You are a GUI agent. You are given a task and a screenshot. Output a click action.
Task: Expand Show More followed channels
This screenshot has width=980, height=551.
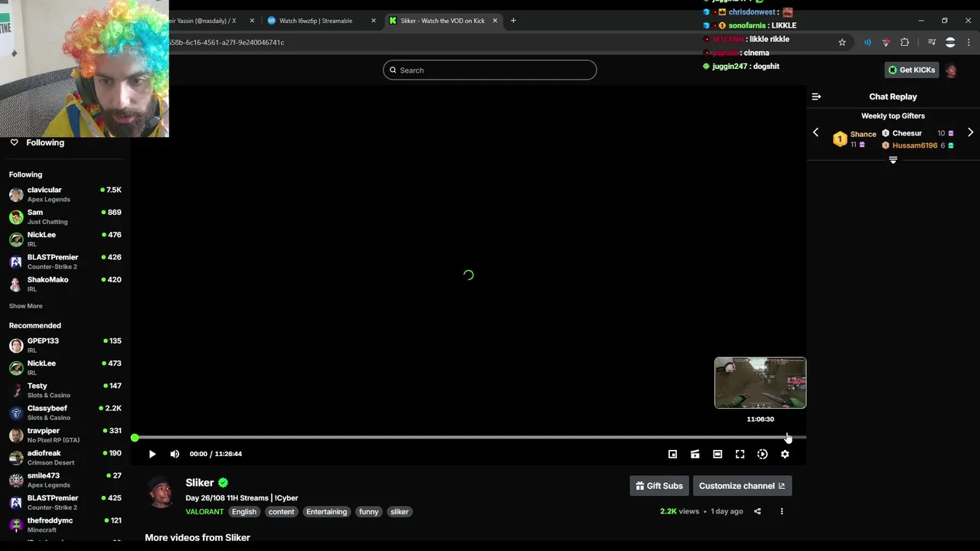26,306
